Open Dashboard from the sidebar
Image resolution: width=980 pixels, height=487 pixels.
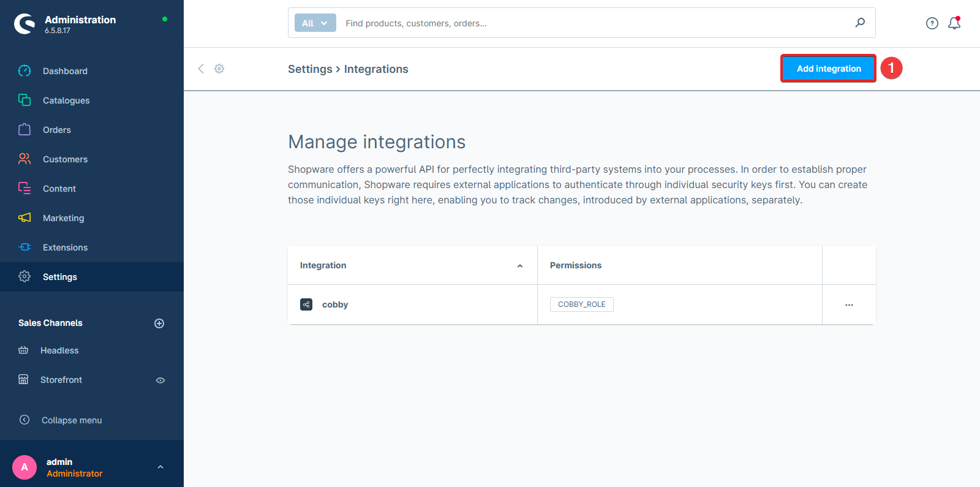pyautogui.click(x=65, y=71)
